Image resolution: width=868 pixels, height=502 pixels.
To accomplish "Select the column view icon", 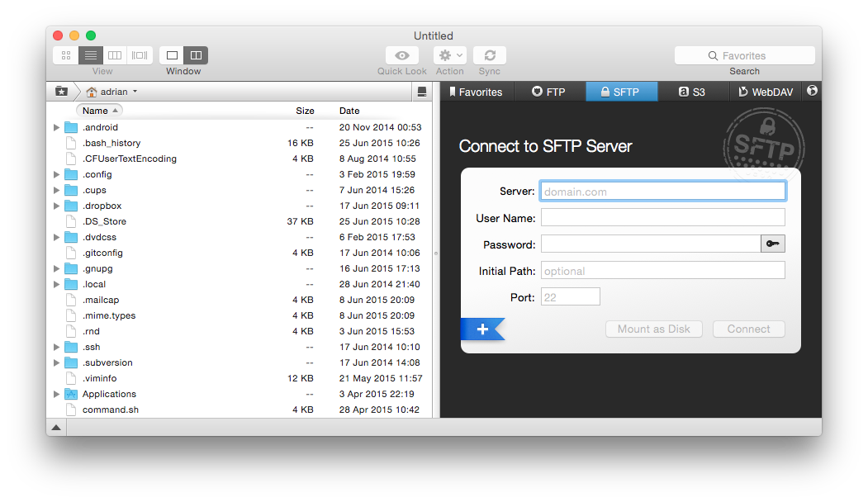I will click(x=115, y=55).
